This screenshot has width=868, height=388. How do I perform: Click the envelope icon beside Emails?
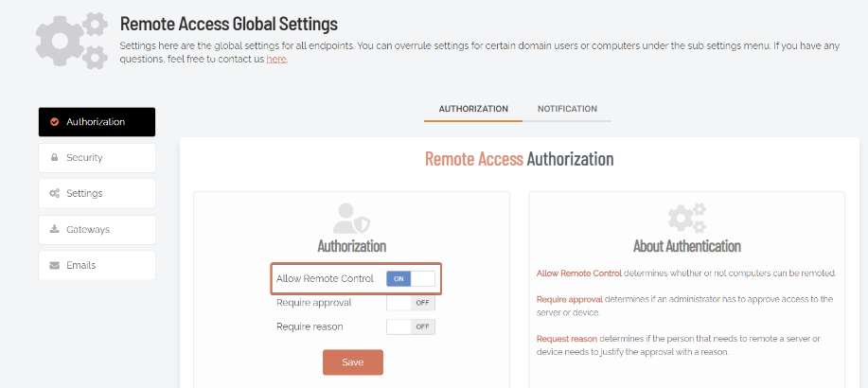click(54, 265)
